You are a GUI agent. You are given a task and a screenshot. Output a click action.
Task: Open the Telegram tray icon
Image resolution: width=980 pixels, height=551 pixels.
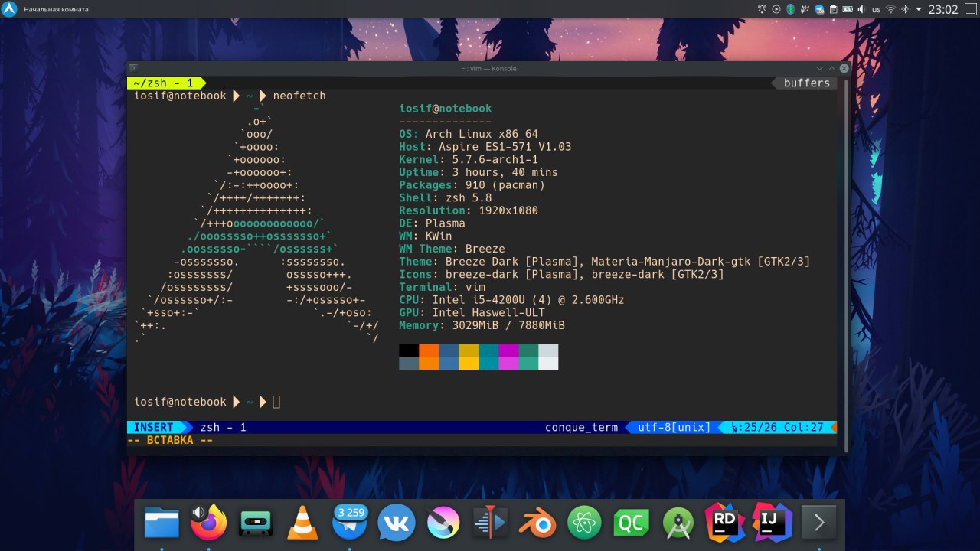pyautogui.click(x=819, y=9)
